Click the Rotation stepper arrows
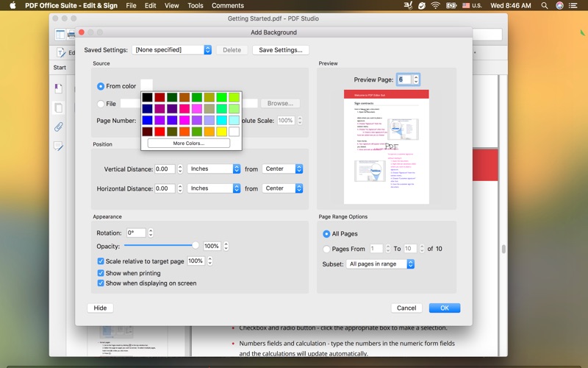Screen dimensions: 588x368 coord(151,233)
